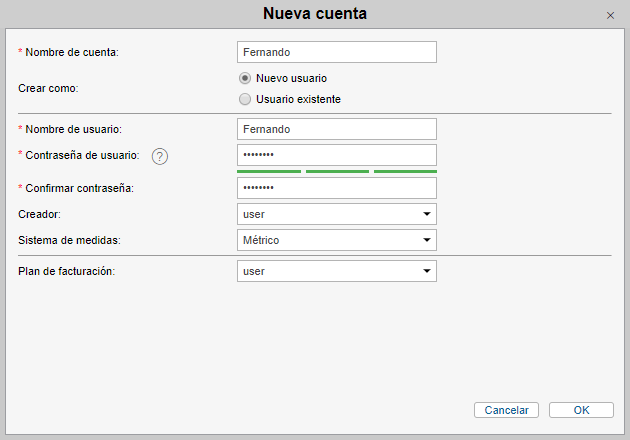The image size is (630, 440).
Task: Click the first green password strength bar
Action: point(269,172)
